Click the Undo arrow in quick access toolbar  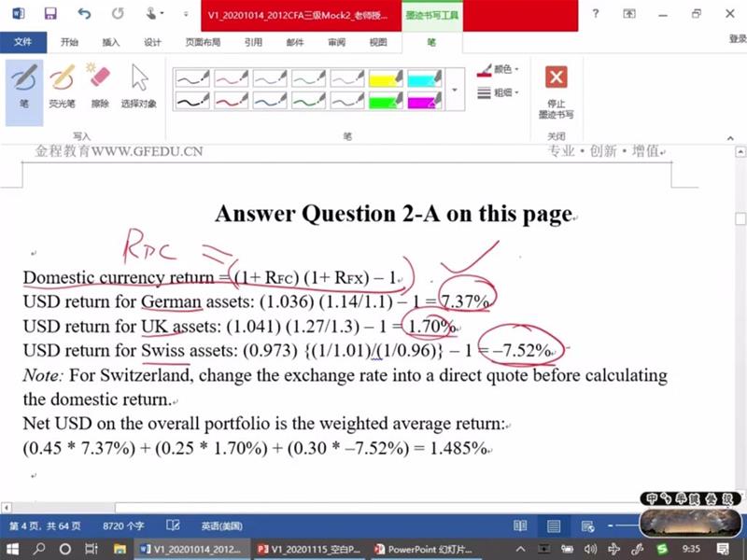[85, 14]
